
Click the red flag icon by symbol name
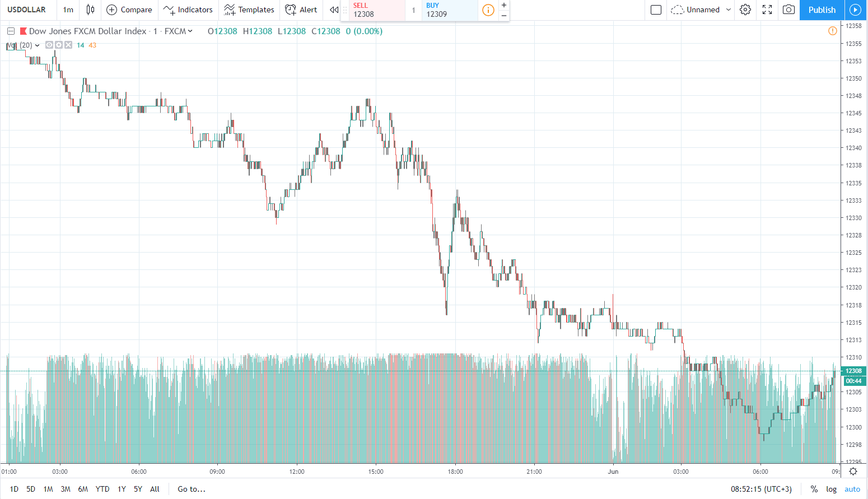24,31
